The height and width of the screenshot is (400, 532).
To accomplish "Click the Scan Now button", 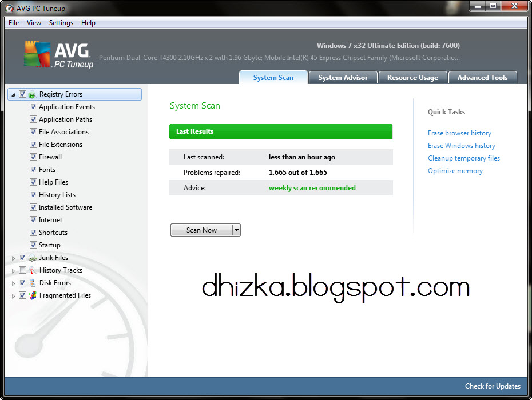I will click(201, 230).
